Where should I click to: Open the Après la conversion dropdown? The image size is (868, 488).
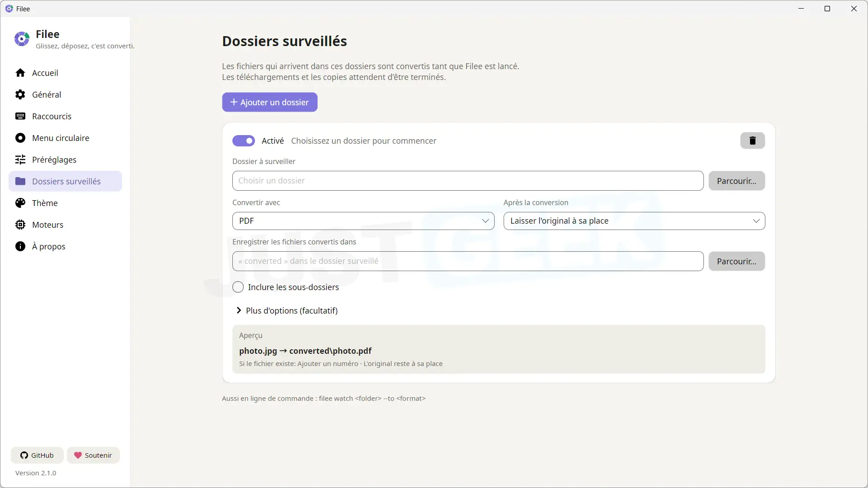pyautogui.click(x=634, y=221)
